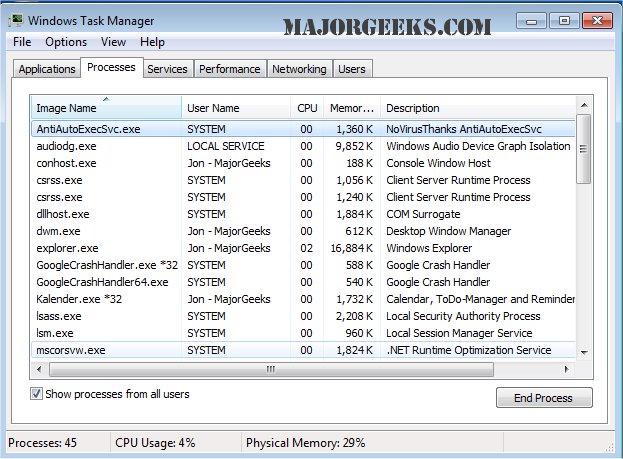This screenshot has height=459, width=623.
Task: Toggle Show processes from all users checkbox
Action: click(x=36, y=394)
